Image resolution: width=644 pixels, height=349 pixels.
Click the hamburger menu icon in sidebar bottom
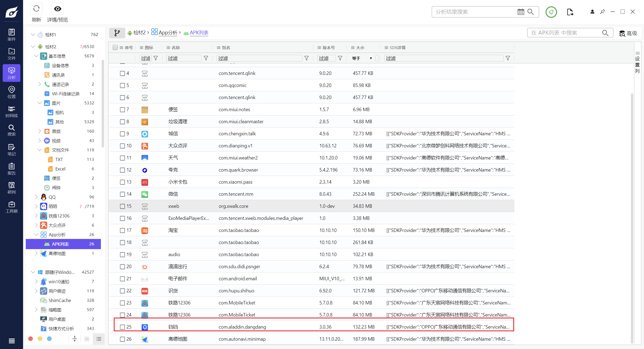coord(12,341)
